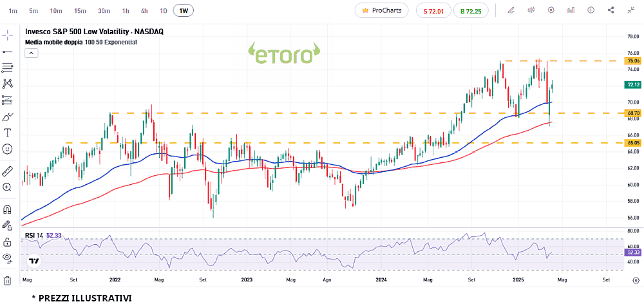Click the zoom-in magnifier tool

tap(8, 187)
